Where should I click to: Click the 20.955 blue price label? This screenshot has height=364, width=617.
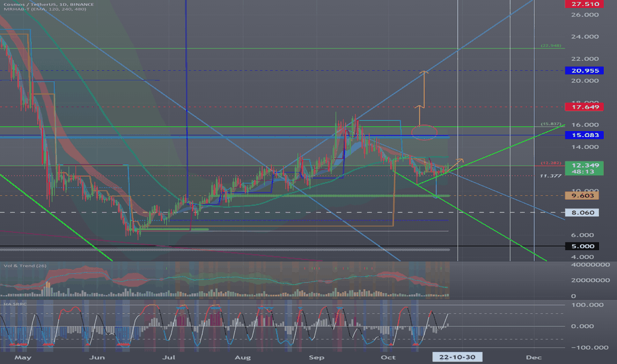[x=585, y=71]
